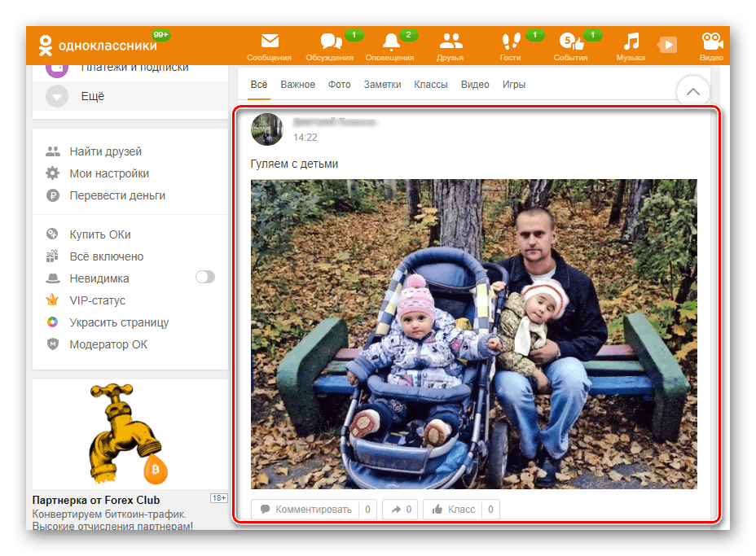
Task: Switch to the Всё feed tab
Action: (x=259, y=85)
